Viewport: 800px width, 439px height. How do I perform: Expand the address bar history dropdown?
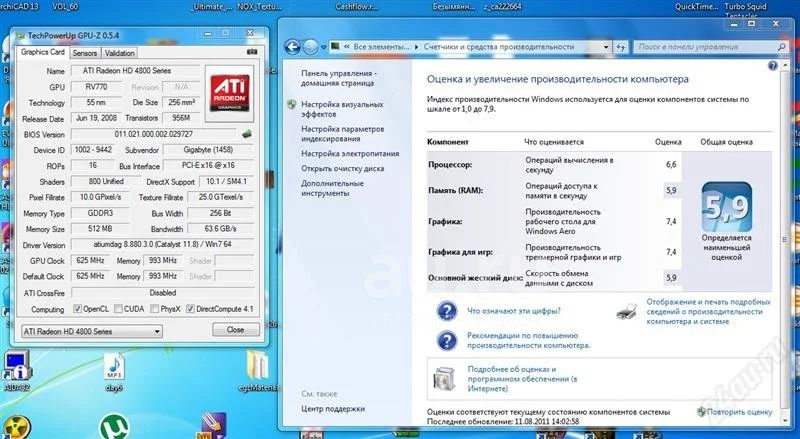pos(606,47)
